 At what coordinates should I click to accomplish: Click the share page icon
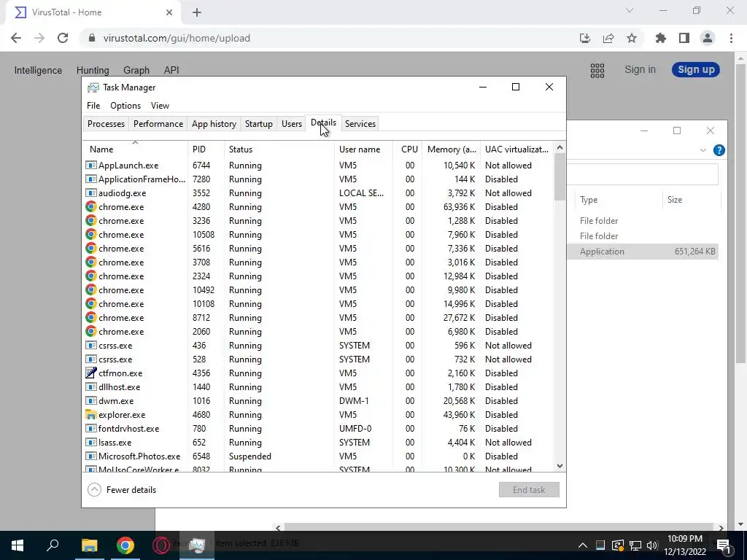pyautogui.click(x=608, y=38)
